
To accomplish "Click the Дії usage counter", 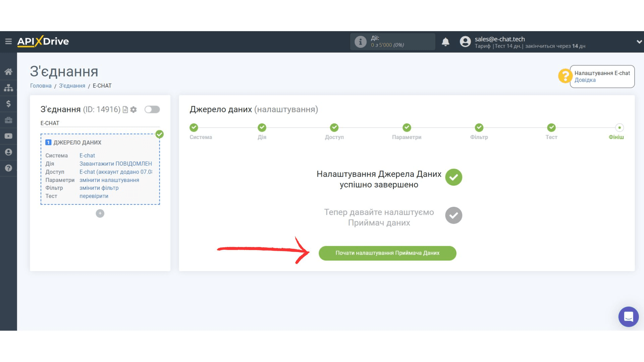I will [x=392, y=42].
